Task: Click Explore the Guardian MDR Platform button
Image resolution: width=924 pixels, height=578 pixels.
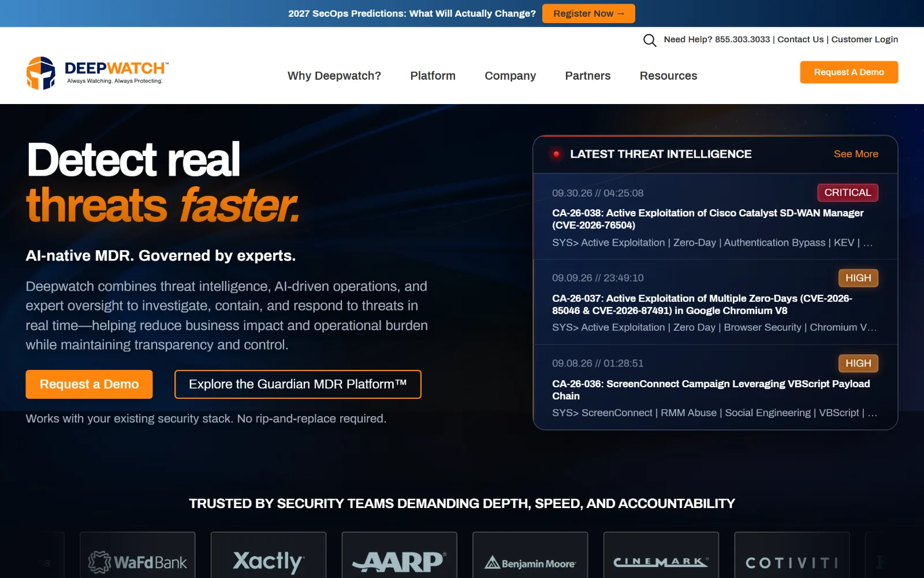Action: tap(298, 384)
